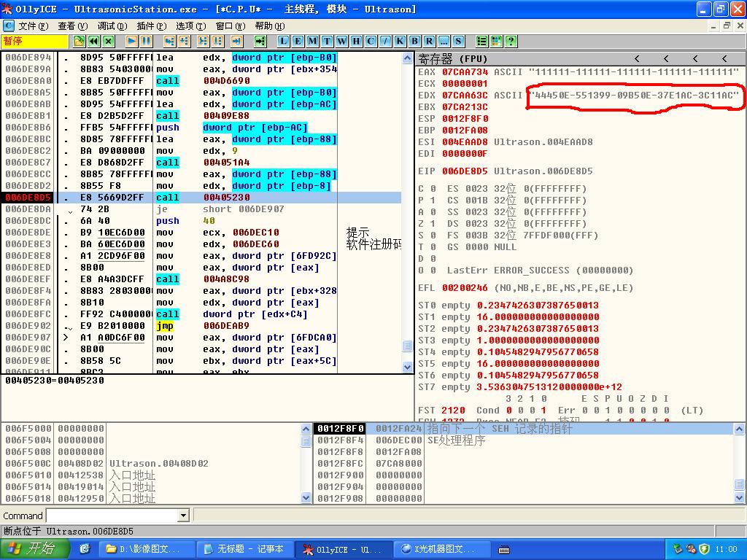Switch to D:\影像图文 folder taskbar button

tap(146, 549)
